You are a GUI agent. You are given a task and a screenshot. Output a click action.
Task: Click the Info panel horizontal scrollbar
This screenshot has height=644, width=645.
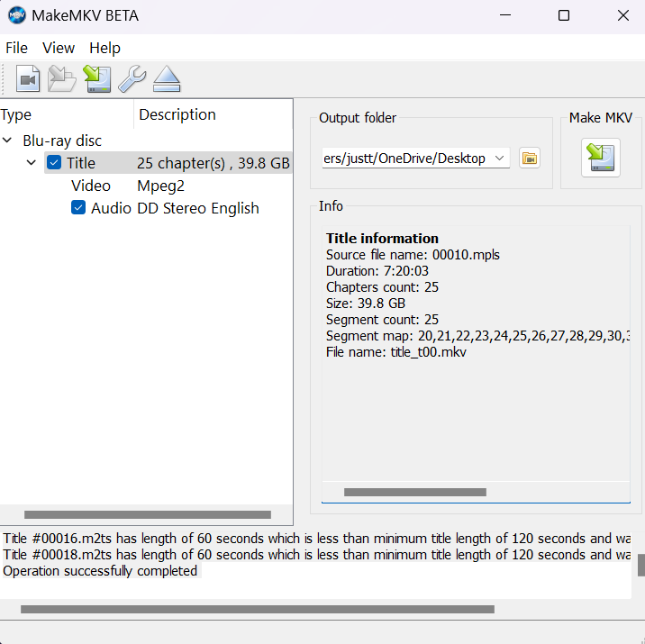(415, 493)
